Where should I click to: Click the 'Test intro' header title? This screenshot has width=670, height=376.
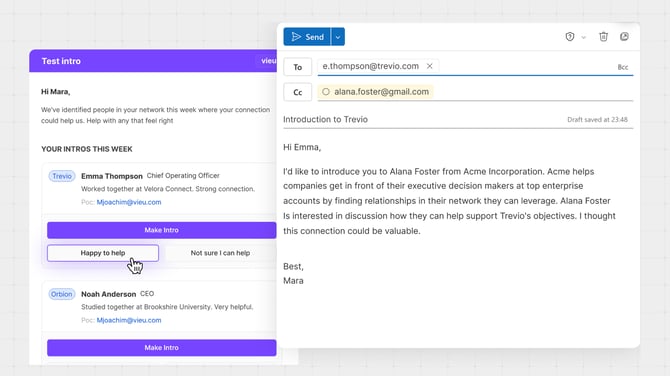point(61,61)
